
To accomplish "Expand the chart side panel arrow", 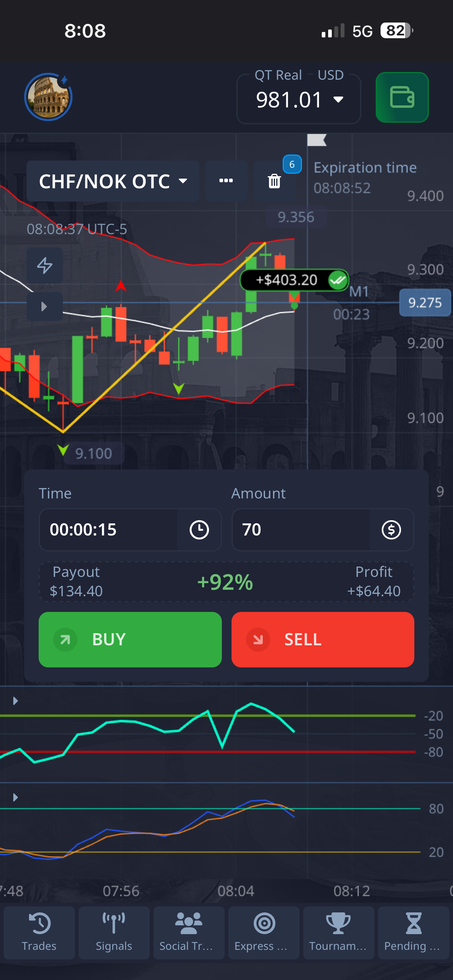I will pyautogui.click(x=44, y=307).
